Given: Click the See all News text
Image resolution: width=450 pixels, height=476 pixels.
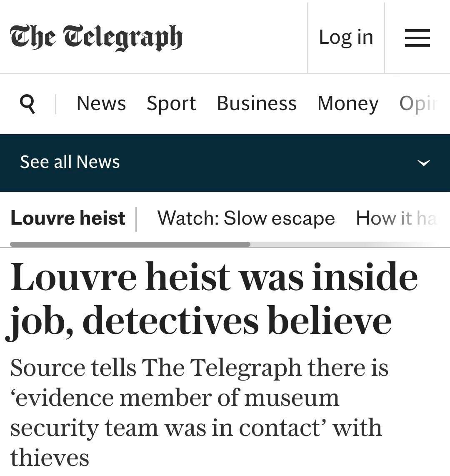Looking at the screenshot, I should [x=70, y=162].
